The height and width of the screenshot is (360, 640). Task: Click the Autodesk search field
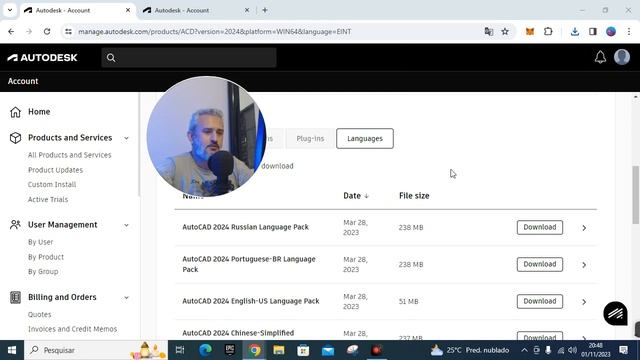point(189,58)
